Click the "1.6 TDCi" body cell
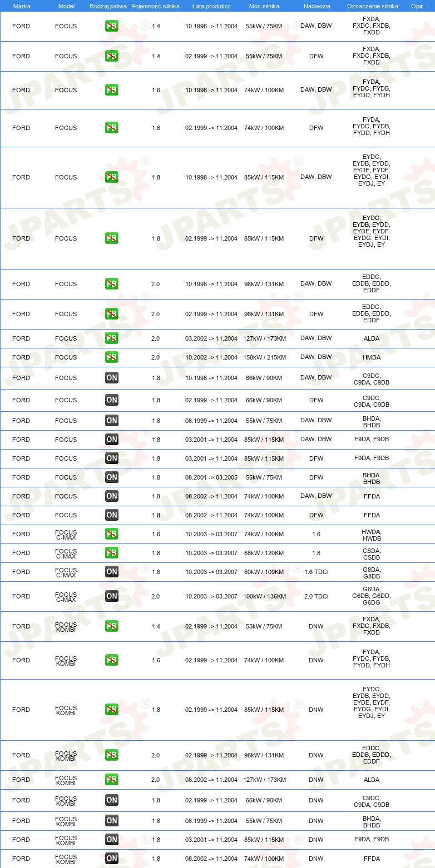Viewport: 435px width, 868px height. 317,572
